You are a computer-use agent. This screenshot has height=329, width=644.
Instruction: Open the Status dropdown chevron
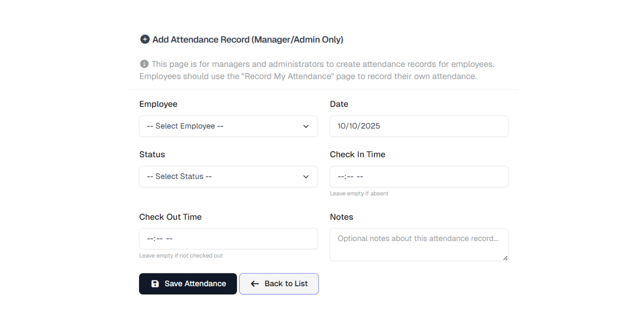point(306,177)
